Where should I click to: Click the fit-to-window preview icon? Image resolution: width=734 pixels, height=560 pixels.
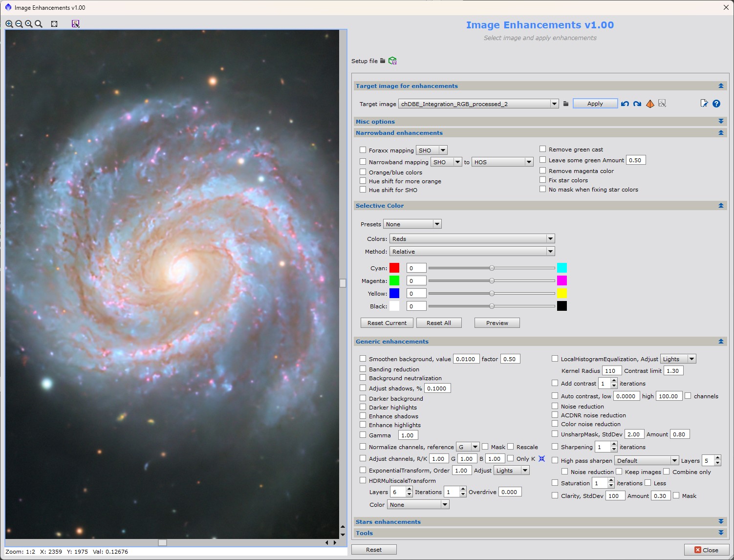(54, 24)
